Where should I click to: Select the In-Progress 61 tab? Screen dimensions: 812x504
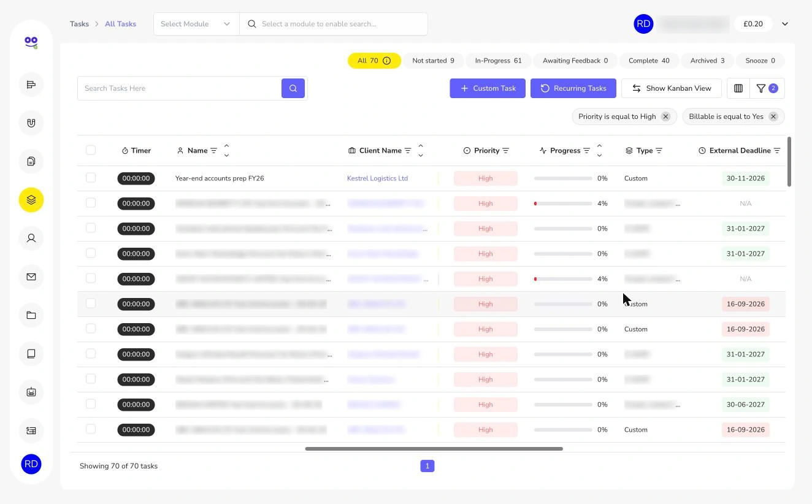click(498, 61)
